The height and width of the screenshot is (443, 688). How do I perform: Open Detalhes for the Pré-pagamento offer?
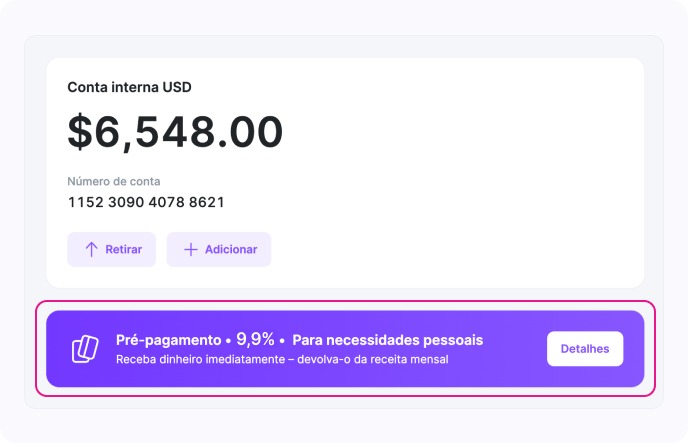585,349
